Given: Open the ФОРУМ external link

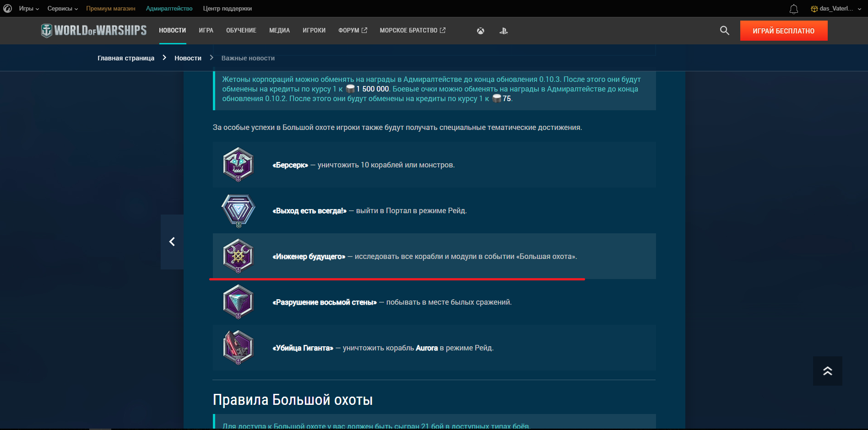Looking at the screenshot, I should pos(353,30).
